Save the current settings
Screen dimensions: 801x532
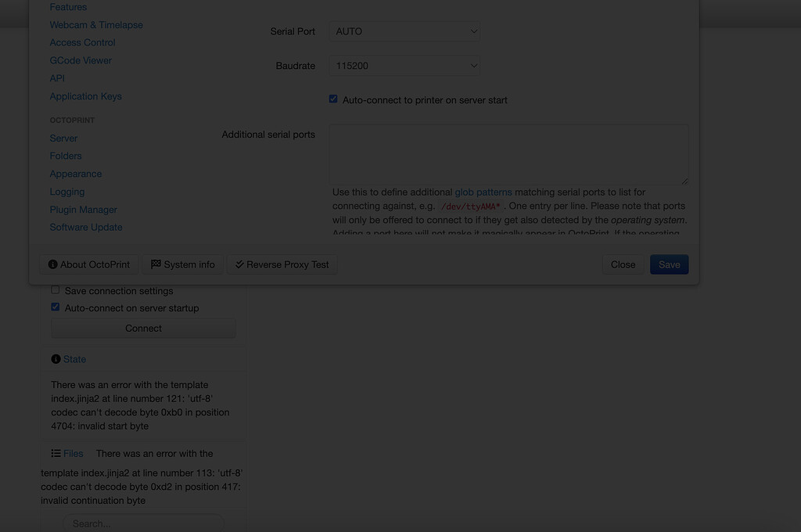tap(669, 264)
